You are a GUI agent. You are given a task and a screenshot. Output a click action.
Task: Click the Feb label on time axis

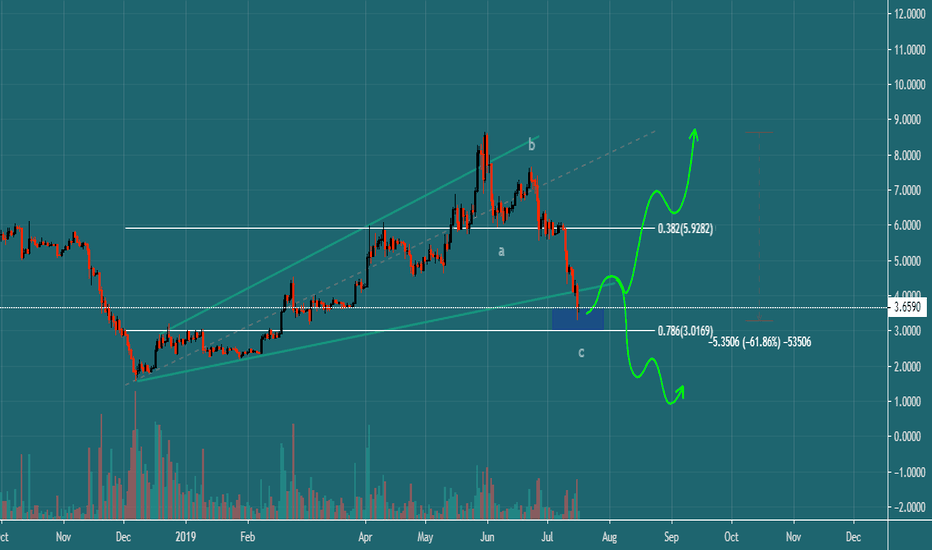point(247,537)
